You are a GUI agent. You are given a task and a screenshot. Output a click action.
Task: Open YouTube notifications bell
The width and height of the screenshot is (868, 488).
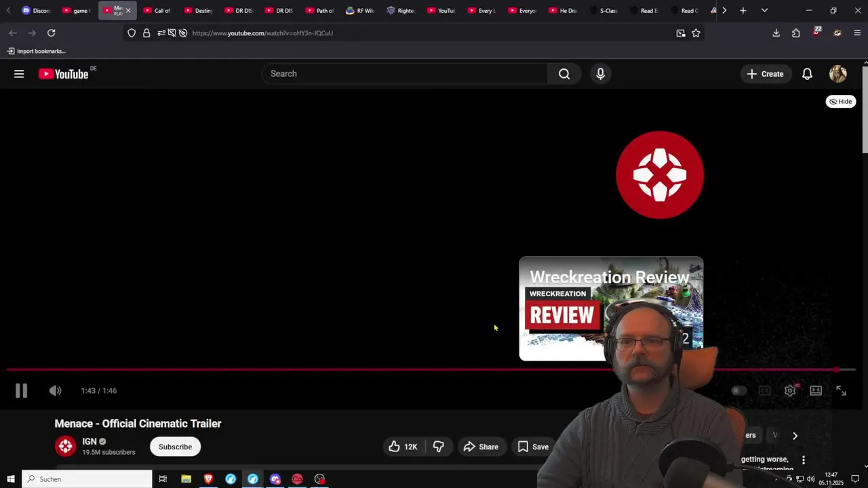click(807, 74)
